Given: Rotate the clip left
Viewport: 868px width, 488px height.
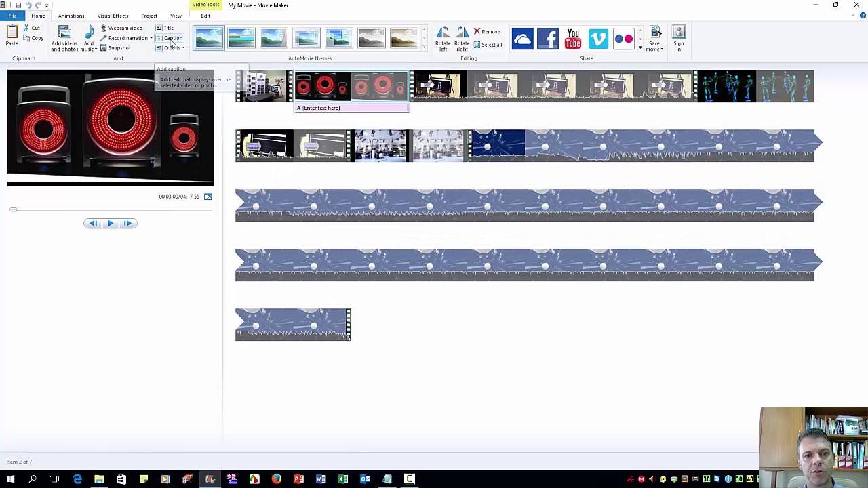Looking at the screenshot, I should pos(443,39).
